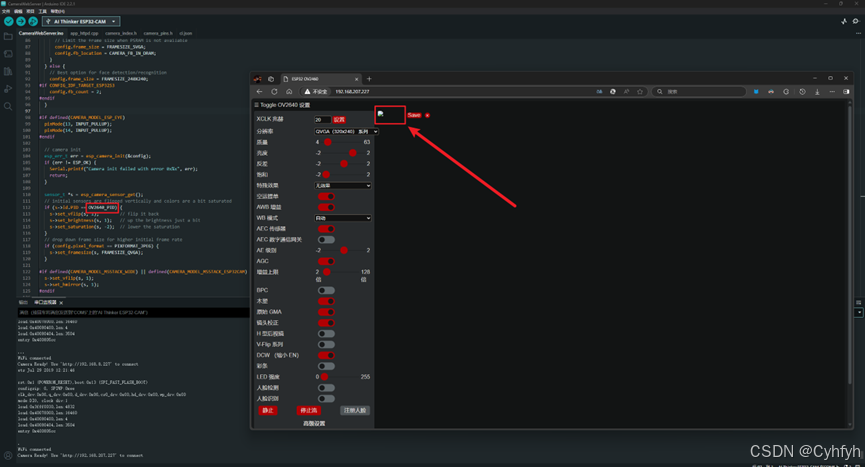Click the gray enroll face button
Viewport: 865px width, 467px height.
pyautogui.click(x=355, y=411)
